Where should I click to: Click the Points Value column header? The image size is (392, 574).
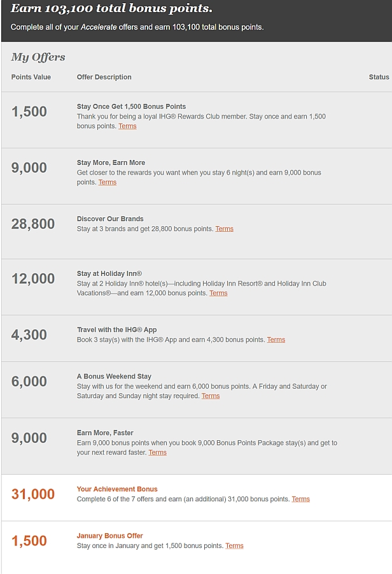pyautogui.click(x=31, y=77)
